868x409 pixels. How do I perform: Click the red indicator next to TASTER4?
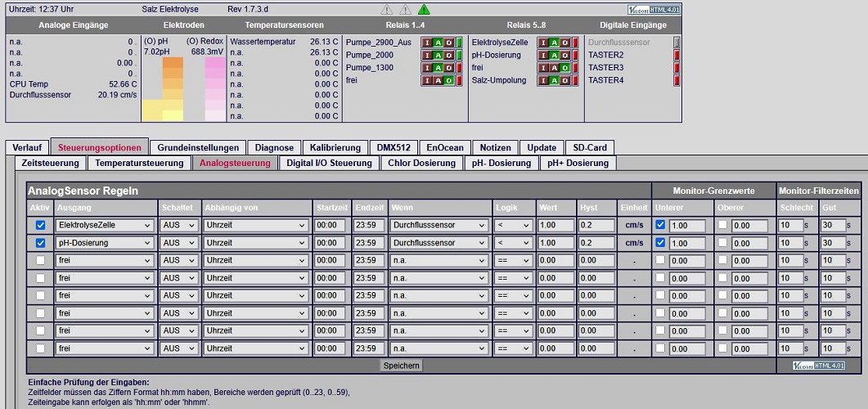coord(677,80)
